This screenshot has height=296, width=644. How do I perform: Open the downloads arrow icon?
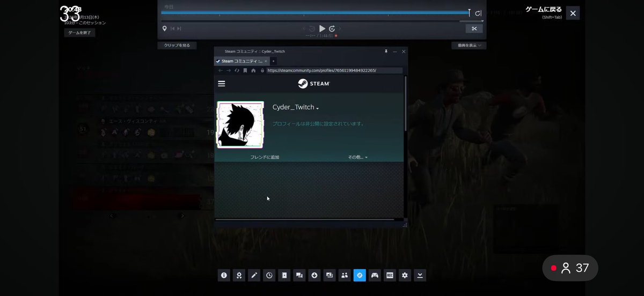click(314, 275)
